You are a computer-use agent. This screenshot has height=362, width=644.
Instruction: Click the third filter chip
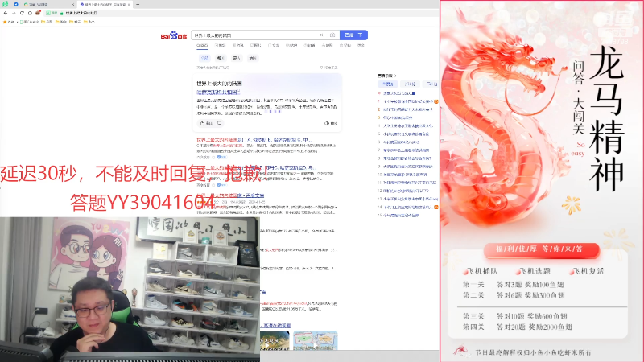[x=237, y=58]
